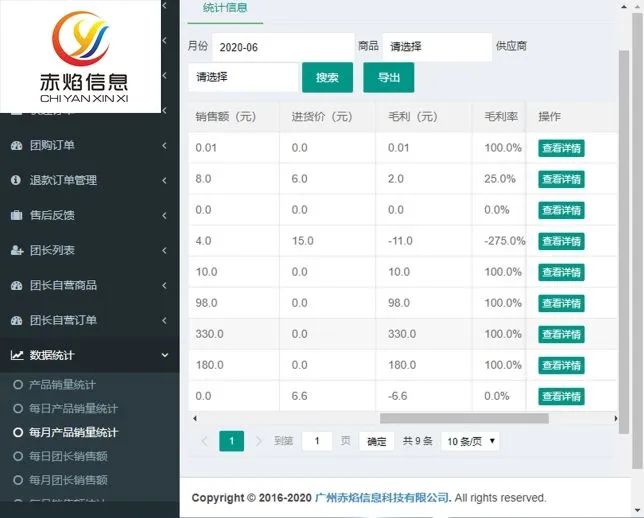Open the 商品 请选择 dropdown
The width and height of the screenshot is (644, 518).
coord(437,47)
